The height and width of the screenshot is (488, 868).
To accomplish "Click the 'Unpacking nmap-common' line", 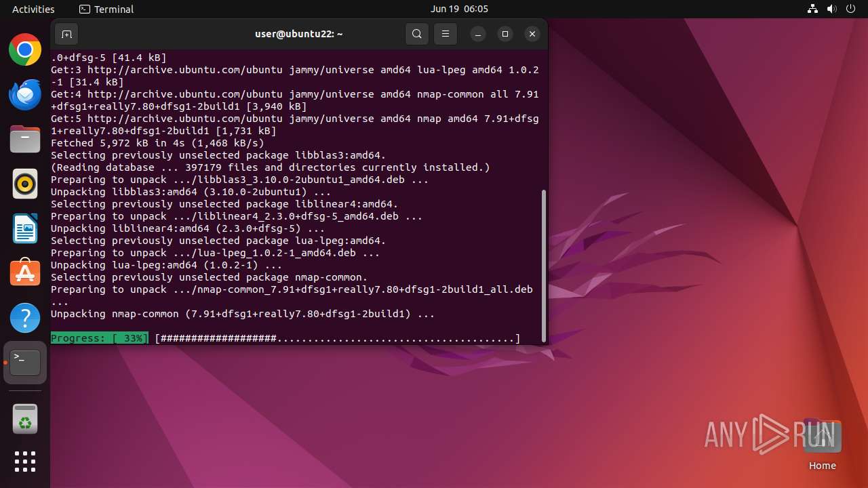I will point(243,314).
